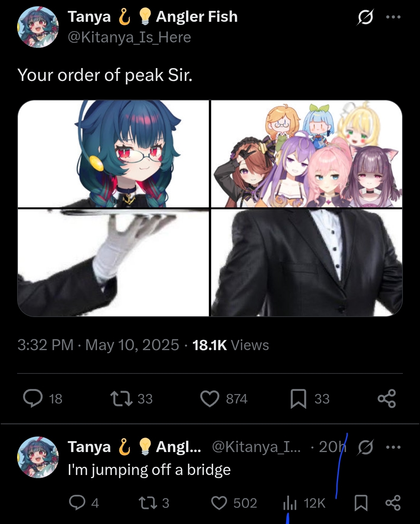Viewport: 420px width, 524px height.
Task: Open the main post's three-dot menu
Action: [393, 17]
